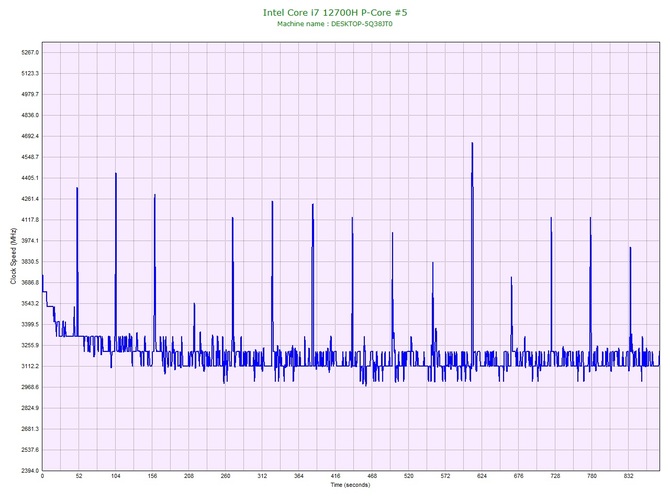
Task: Click the 3255.9 y-axis value
Action: coord(30,346)
